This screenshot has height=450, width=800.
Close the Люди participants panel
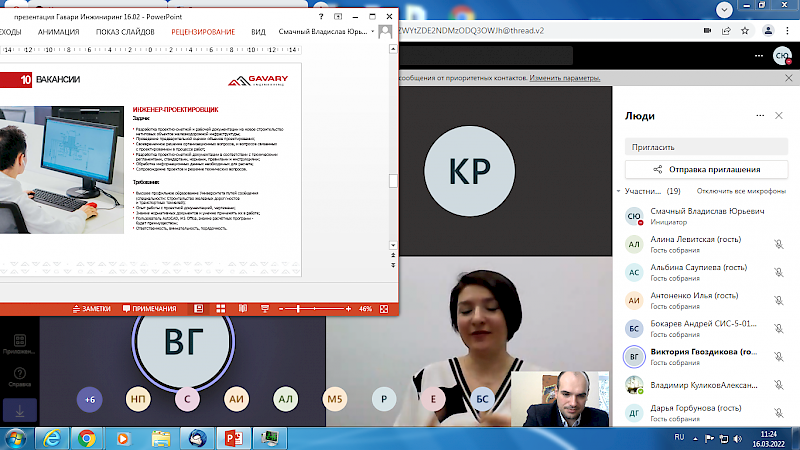[x=778, y=115]
